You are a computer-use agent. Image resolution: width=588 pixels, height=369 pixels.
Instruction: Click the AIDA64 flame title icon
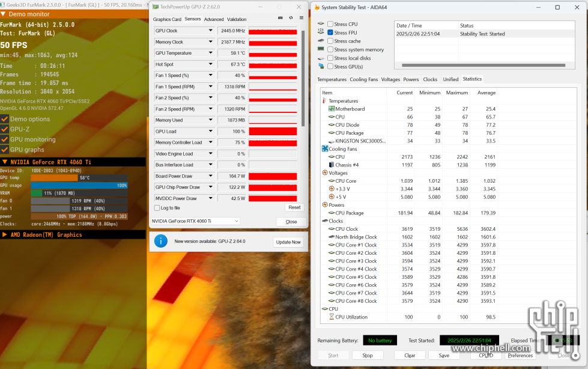pos(317,7)
